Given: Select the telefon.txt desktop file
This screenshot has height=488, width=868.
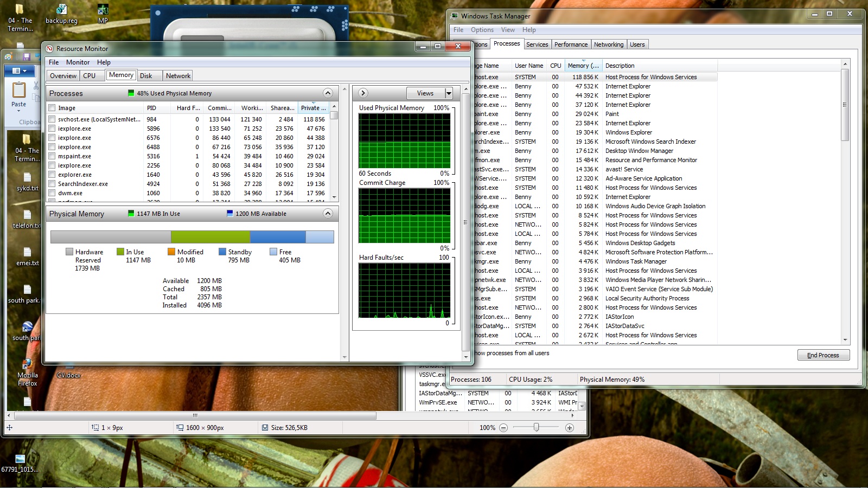Looking at the screenshot, I should (27, 219).
